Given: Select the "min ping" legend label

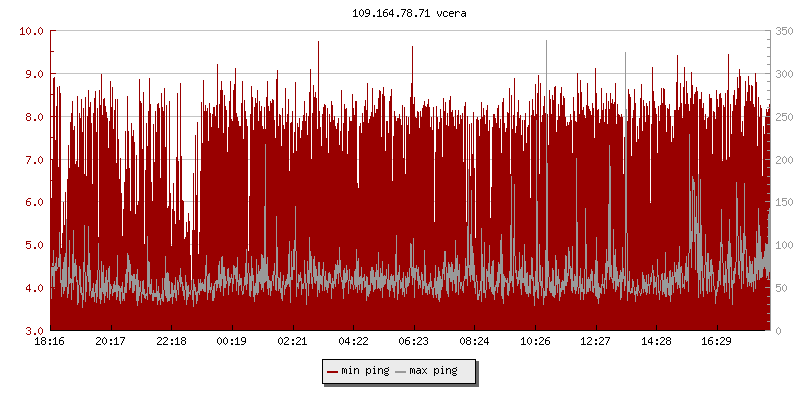Looking at the screenshot, I should click(364, 371).
